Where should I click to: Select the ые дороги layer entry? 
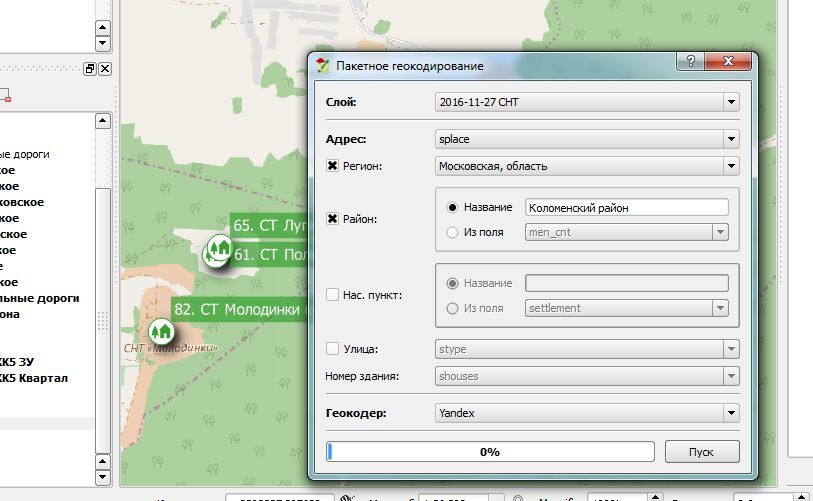coord(24,154)
